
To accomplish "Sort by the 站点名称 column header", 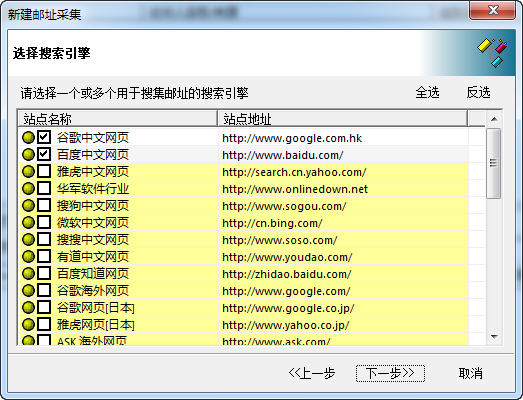I will [x=117, y=118].
